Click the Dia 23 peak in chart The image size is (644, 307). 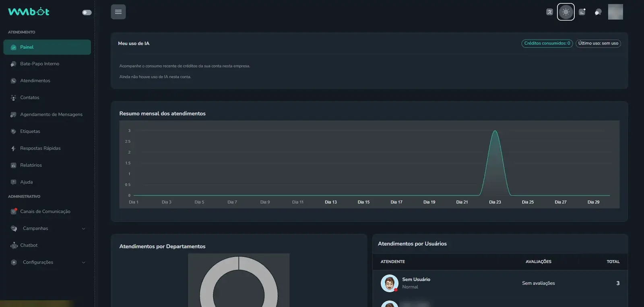tap(495, 131)
